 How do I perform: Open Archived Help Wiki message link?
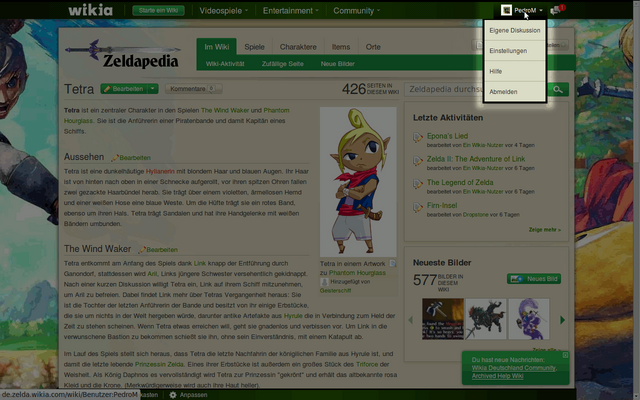(497, 376)
